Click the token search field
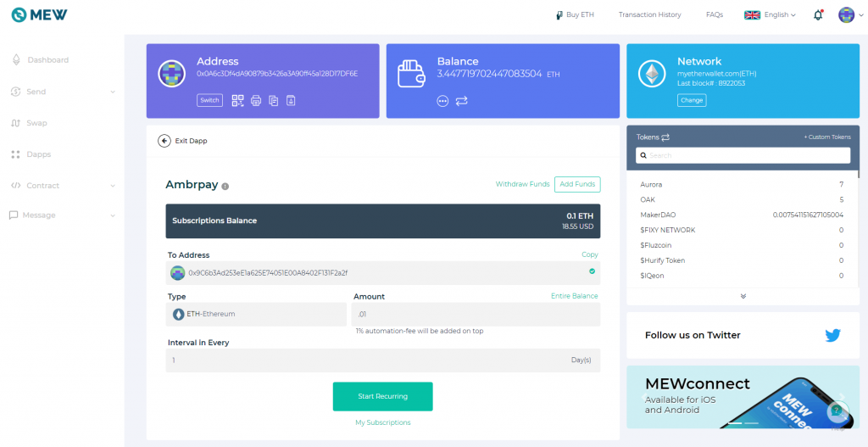Image resolution: width=868 pixels, height=447 pixels. click(743, 156)
